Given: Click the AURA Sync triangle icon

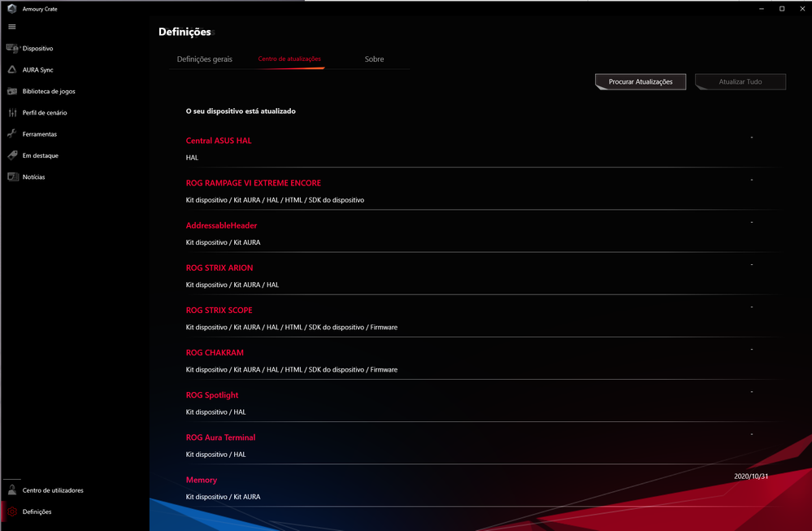Looking at the screenshot, I should [12, 69].
